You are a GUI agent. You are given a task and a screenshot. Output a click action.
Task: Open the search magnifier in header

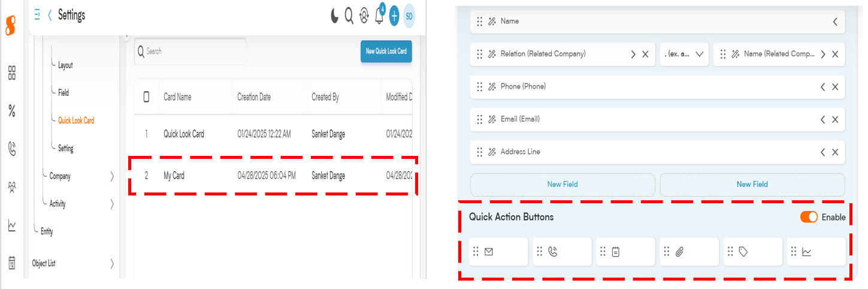coord(349,16)
